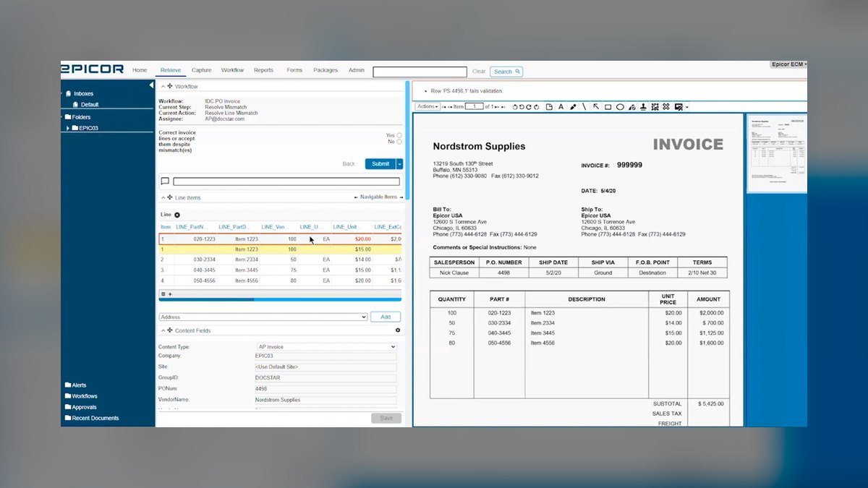Open the Workflow tab in top menu

coord(232,70)
